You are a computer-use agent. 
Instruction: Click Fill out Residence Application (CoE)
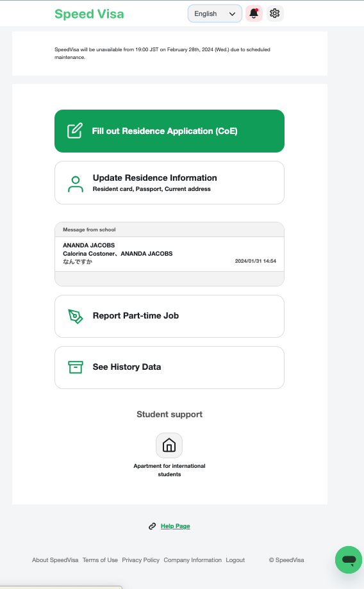coord(169,131)
